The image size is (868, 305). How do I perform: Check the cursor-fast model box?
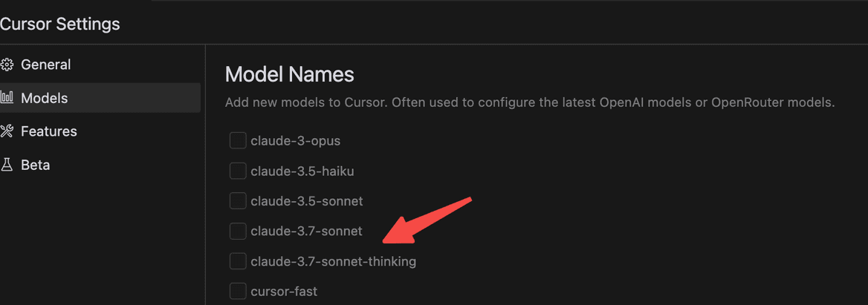pos(238,291)
